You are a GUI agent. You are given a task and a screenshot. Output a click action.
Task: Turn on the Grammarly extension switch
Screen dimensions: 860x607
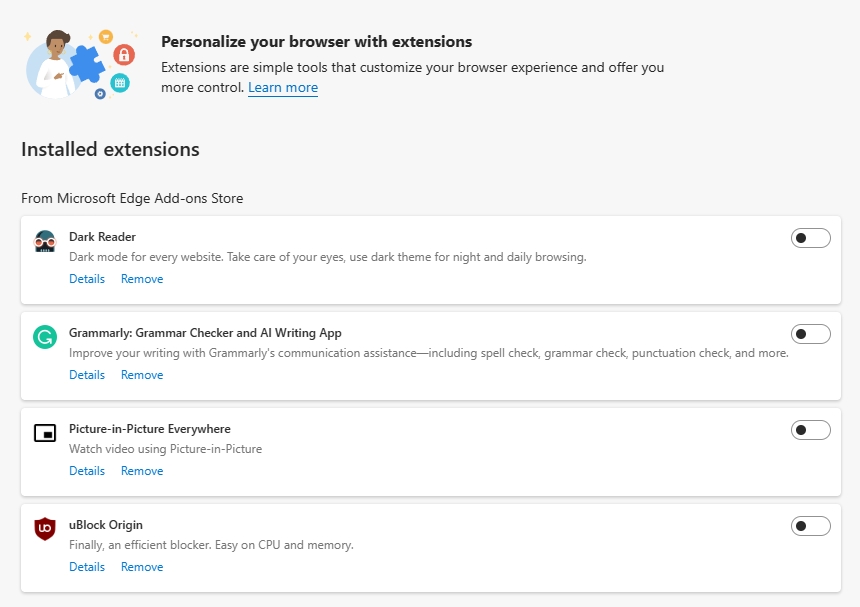click(810, 334)
